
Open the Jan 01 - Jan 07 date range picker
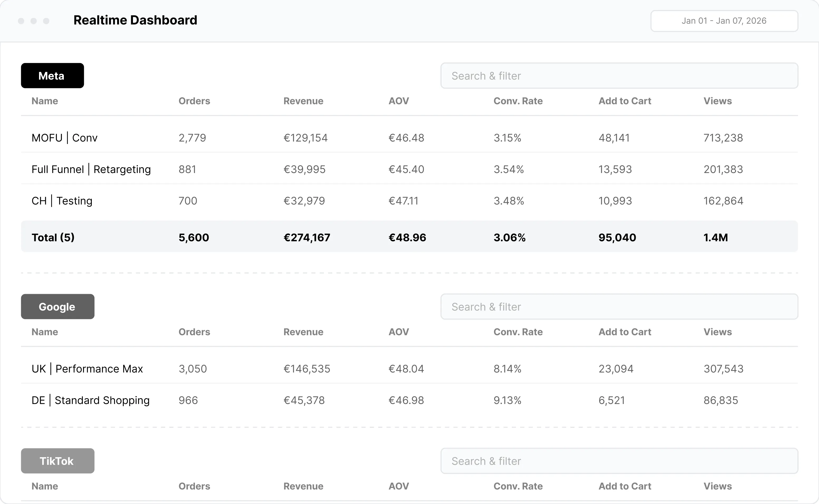pyautogui.click(x=724, y=21)
